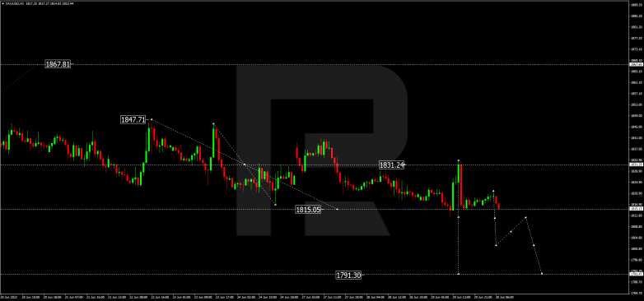This screenshot has height=301, width=644.
Task: Select the 1831.24 price level label
Action: [x=392, y=164]
